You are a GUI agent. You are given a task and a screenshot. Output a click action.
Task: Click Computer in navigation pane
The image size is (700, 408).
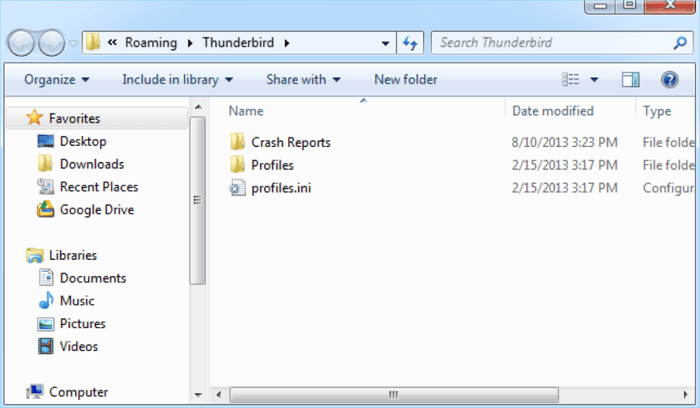tap(78, 391)
